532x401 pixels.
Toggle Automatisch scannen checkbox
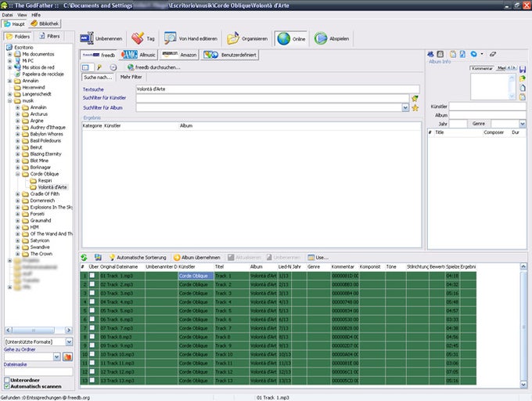pos(7,386)
